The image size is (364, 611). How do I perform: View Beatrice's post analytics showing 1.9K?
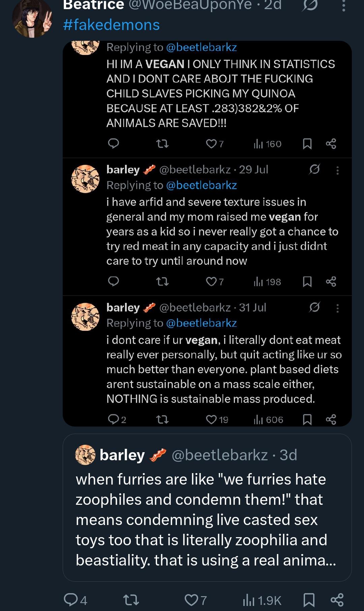[262, 600]
